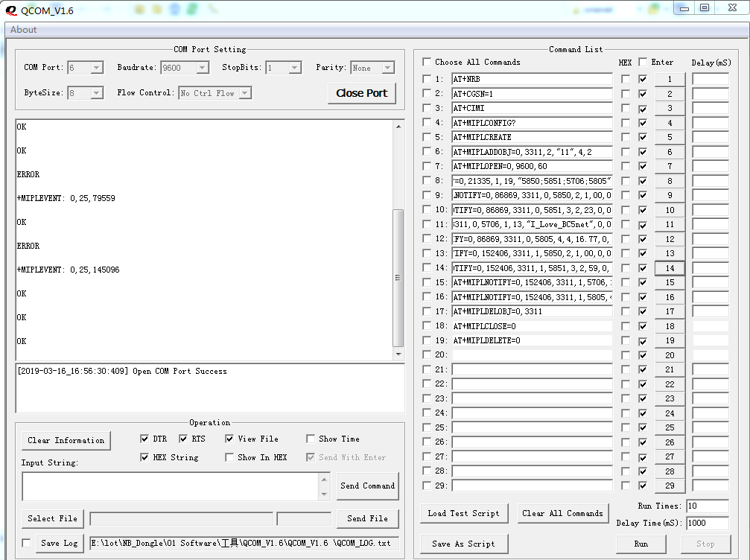Click Clear Information button
750x560 pixels.
(66, 440)
